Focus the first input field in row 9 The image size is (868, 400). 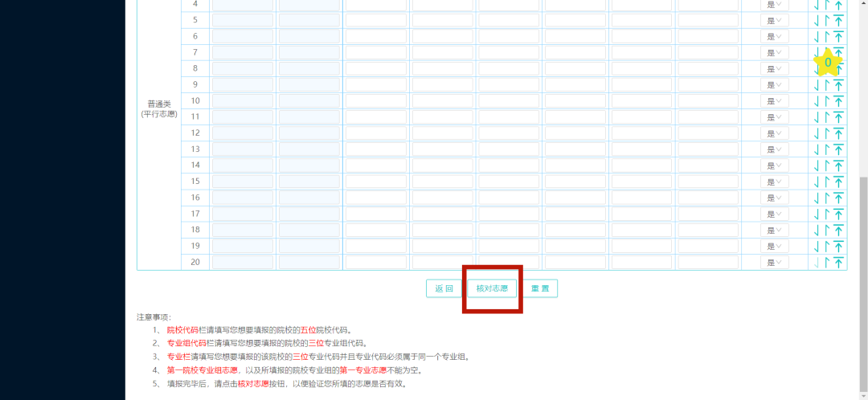[243, 85]
